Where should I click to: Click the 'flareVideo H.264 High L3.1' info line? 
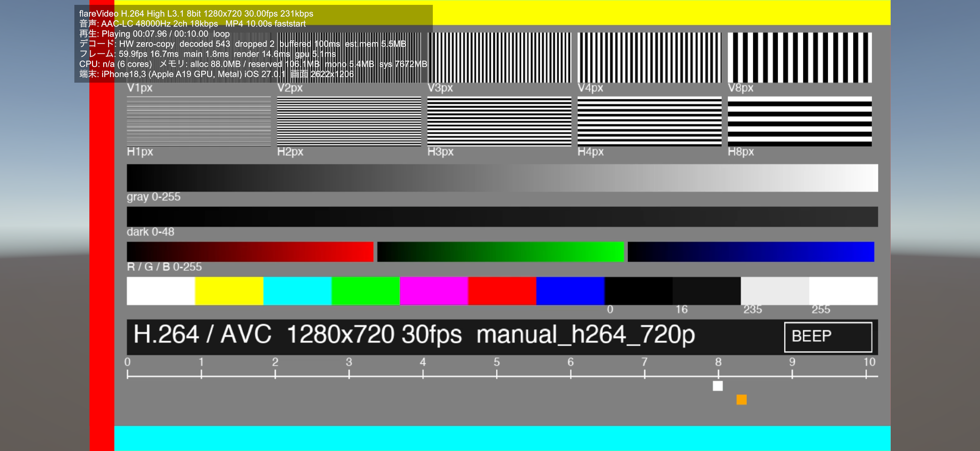[196, 14]
